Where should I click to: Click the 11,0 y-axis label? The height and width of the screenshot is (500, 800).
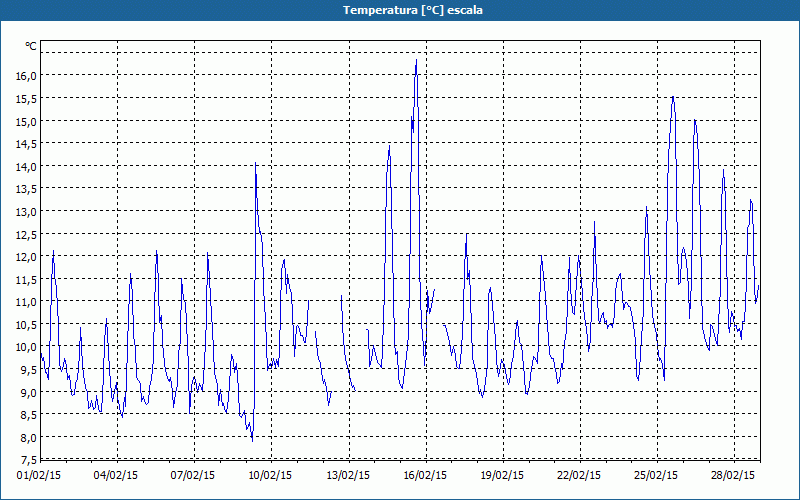coord(26,302)
